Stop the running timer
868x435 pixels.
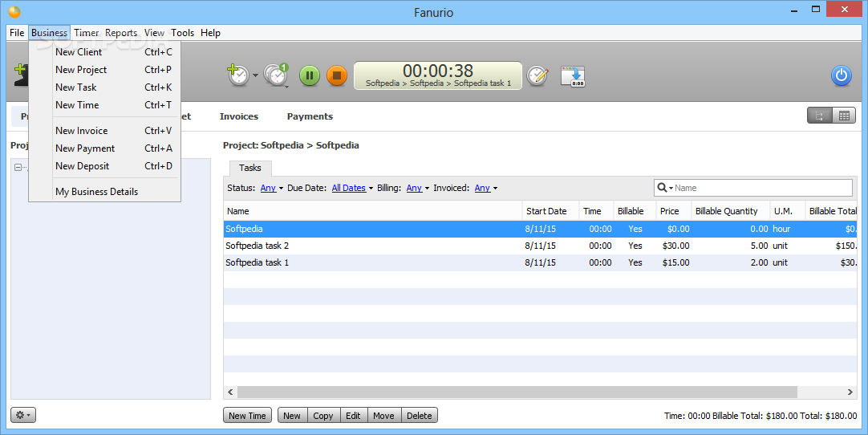pos(337,75)
